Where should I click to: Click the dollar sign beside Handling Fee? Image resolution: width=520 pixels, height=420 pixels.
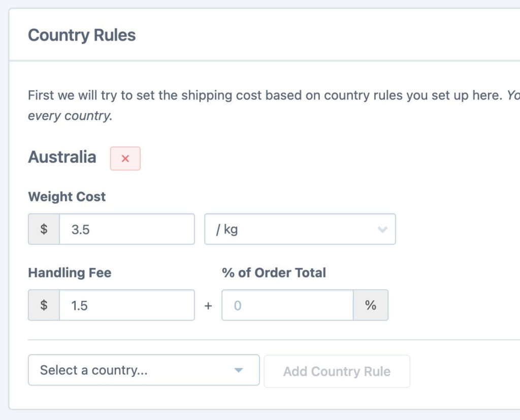point(44,305)
